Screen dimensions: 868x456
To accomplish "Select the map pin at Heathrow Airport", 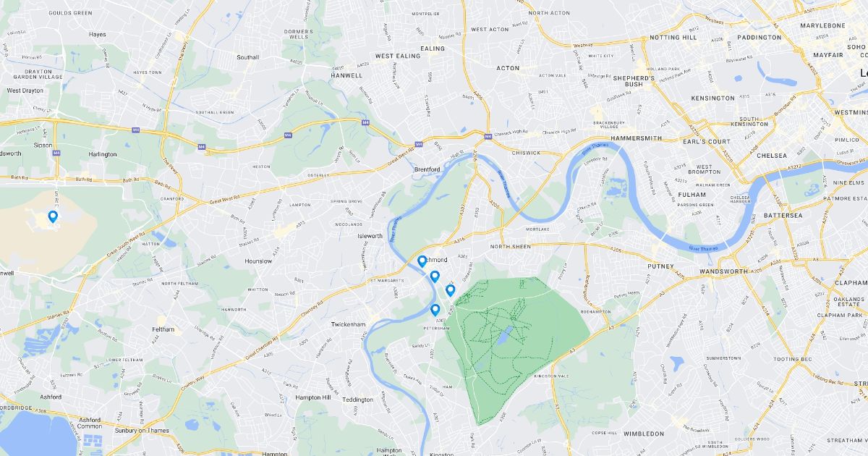I will coord(53,216).
